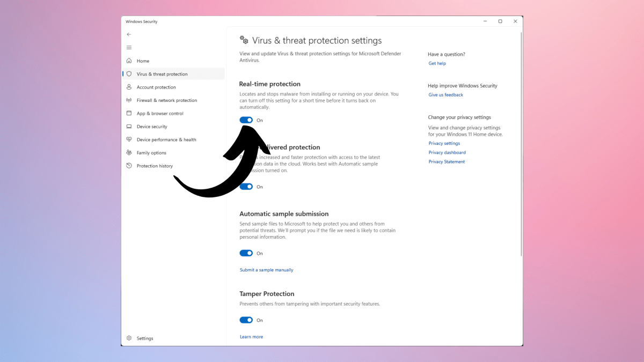Click the Protection history clock icon

[x=129, y=166]
